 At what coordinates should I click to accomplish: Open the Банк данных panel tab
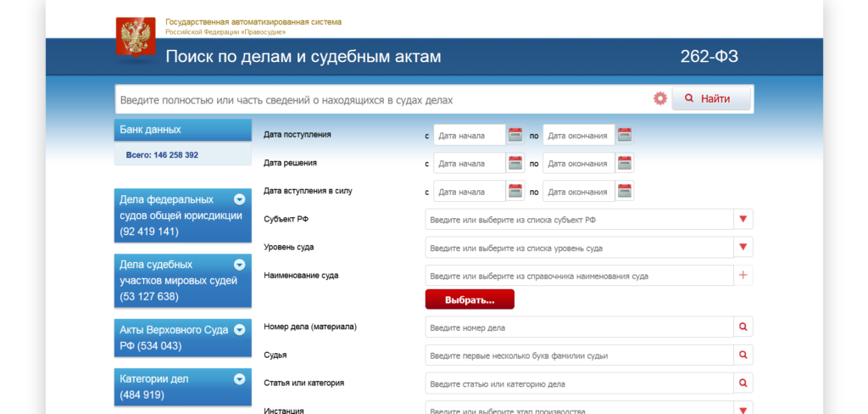tap(182, 130)
